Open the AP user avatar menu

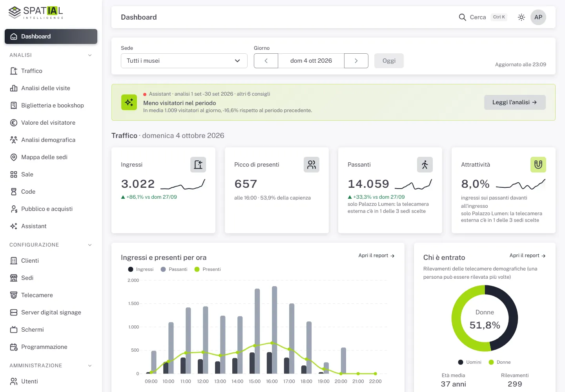tap(538, 17)
